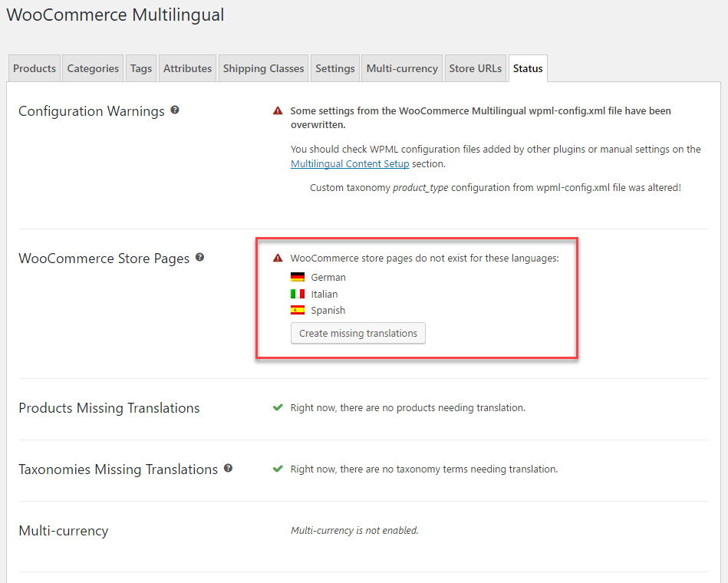Click the Configuration Warnings heading

91,111
